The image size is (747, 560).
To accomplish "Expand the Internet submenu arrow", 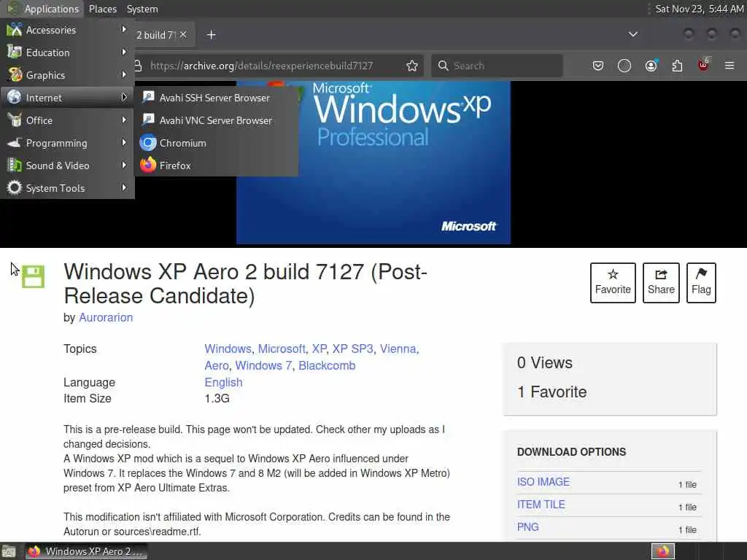I will [x=124, y=97].
